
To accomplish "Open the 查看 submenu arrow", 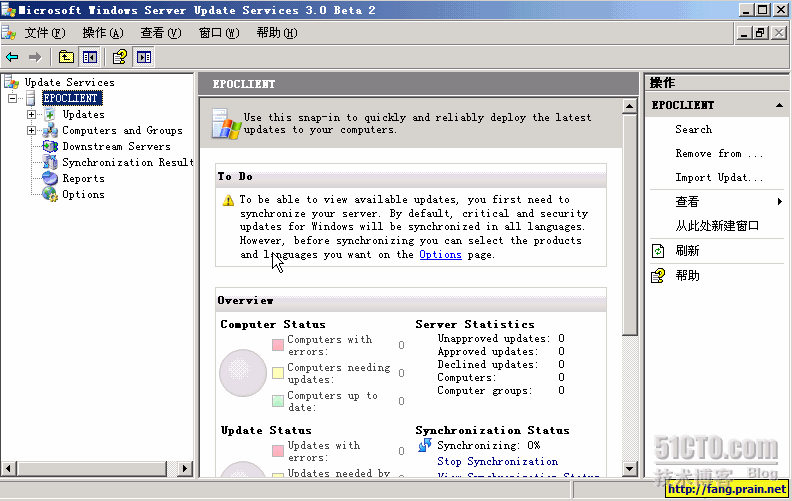I will (x=780, y=202).
